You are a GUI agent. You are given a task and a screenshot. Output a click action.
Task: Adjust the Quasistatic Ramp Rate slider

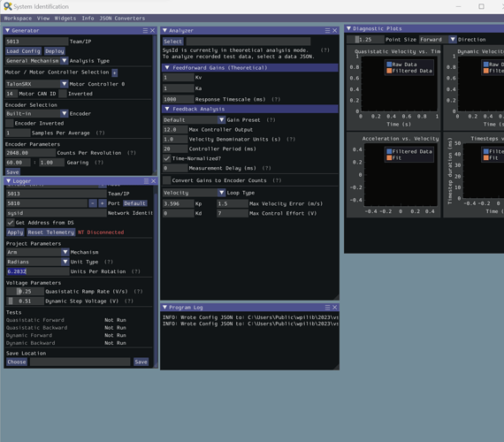pyautogui.click(x=25, y=291)
